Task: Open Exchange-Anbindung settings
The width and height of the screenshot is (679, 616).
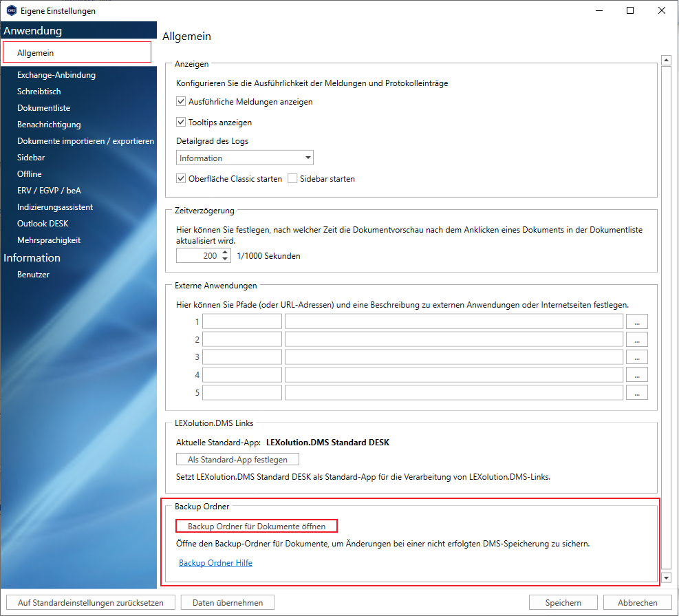Action: 56,75
